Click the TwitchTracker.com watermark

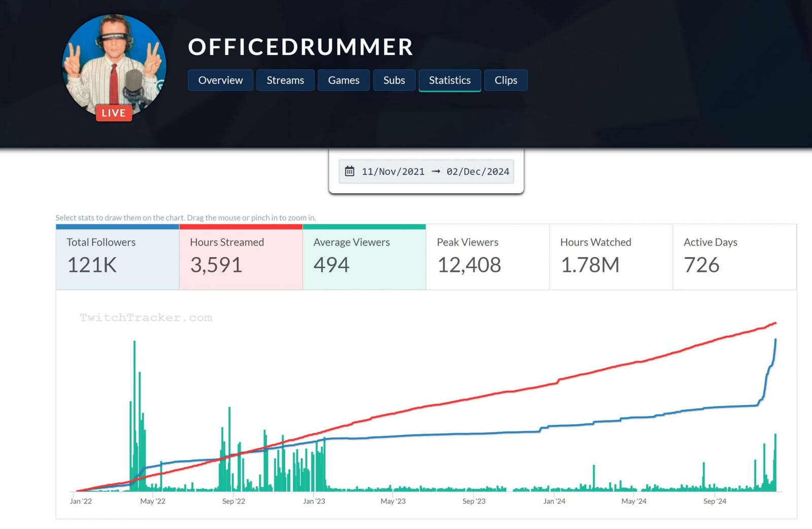[145, 318]
